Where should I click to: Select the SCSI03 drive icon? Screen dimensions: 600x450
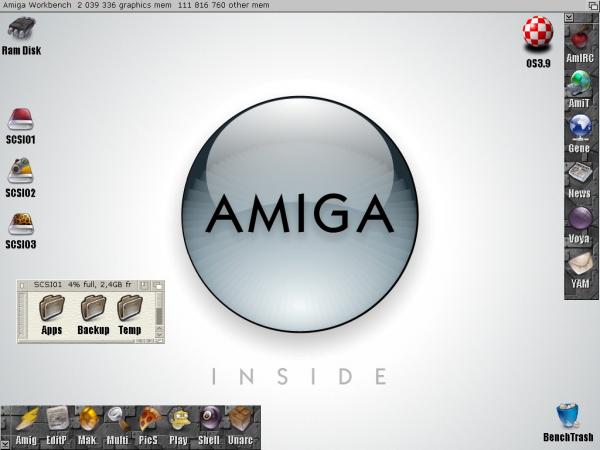click(21, 231)
